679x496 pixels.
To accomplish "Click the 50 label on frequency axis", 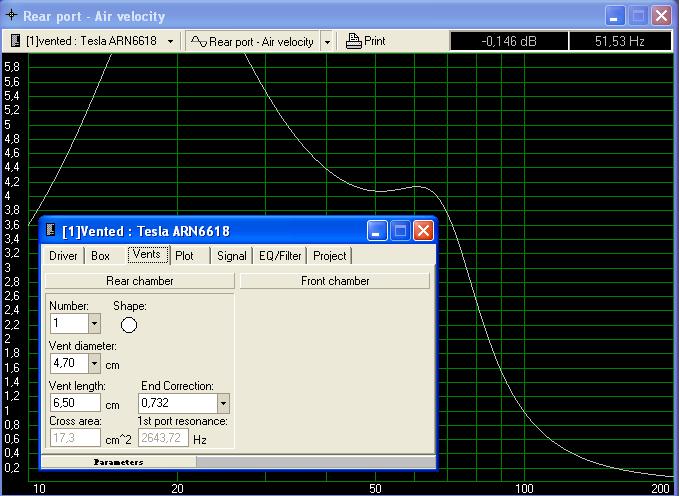I will (x=375, y=489).
